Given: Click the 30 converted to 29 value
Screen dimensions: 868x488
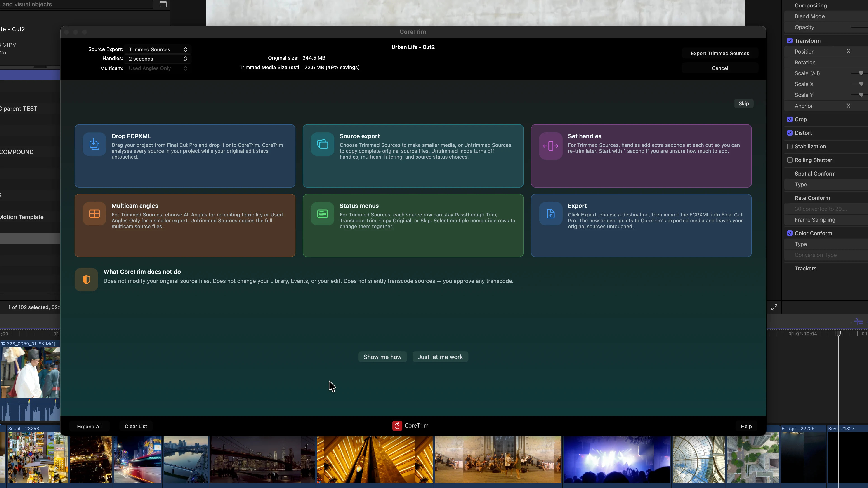Looking at the screenshot, I should pyautogui.click(x=821, y=209).
